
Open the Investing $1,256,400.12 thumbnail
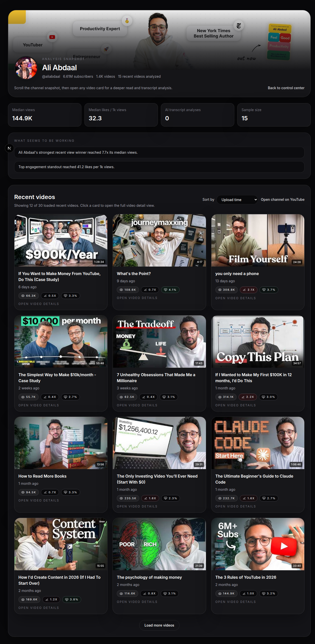(x=159, y=443)
